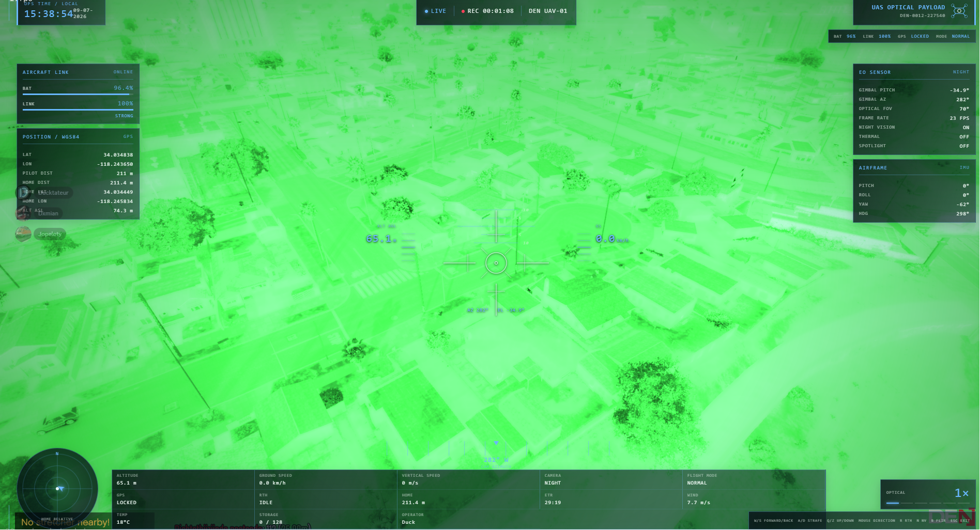Click the drone icon beside UAS Optical Payload
This screenshot has height=530, width=980.
[959, 10]
